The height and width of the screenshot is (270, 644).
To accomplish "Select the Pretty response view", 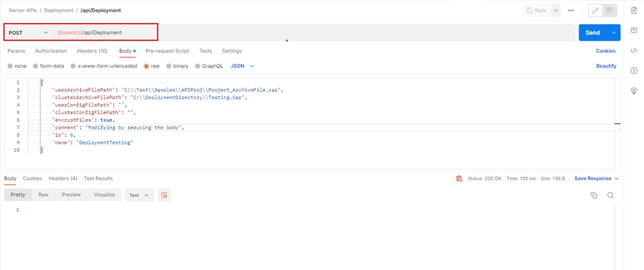I will pyautogui.click(x=18, y=195).
